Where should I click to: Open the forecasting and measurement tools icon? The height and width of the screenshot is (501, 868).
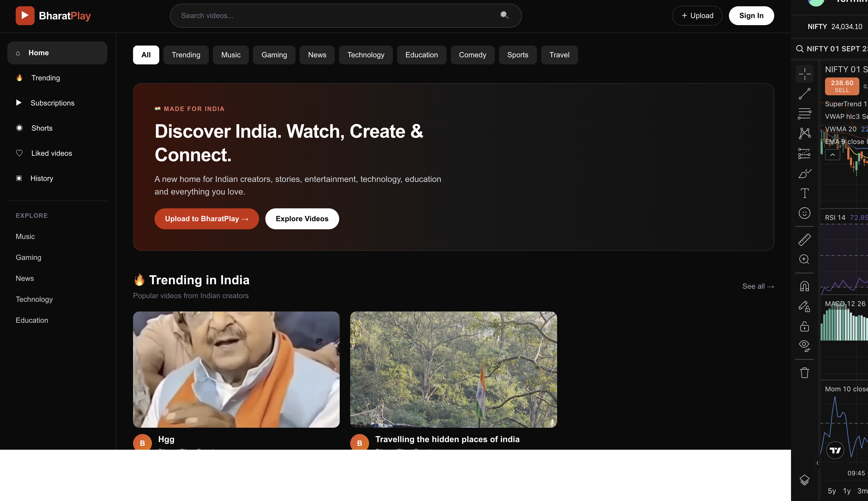coord(805,153)
